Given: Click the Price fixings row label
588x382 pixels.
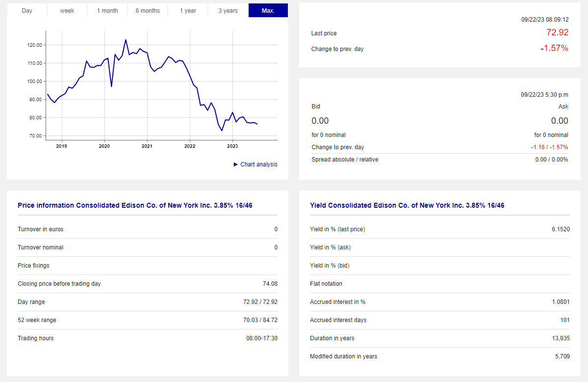Looking at the screenshot, I should (x=33, y=266).
